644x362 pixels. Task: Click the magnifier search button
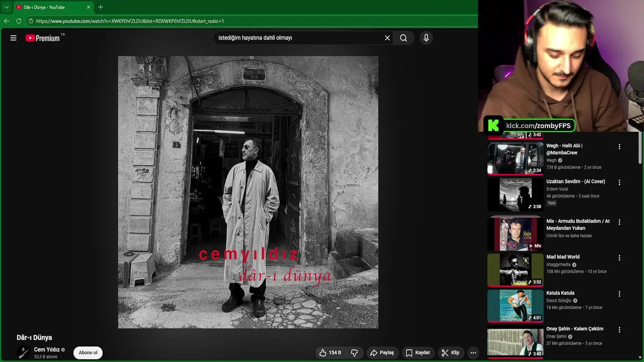[x=404, y=38]
